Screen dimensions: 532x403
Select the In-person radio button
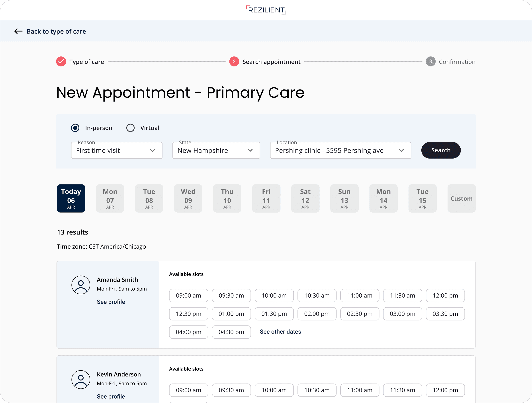(75, 128)
